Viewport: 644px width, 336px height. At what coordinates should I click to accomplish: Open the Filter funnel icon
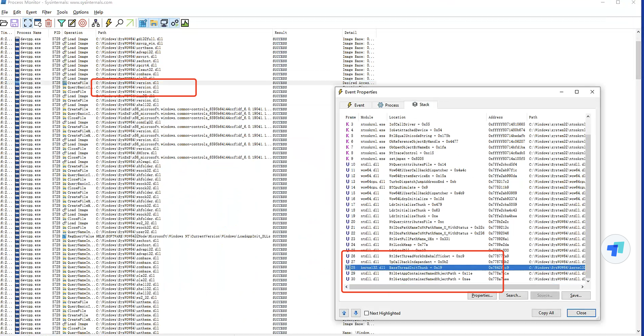pyautogui.click(x=61, y=23)
